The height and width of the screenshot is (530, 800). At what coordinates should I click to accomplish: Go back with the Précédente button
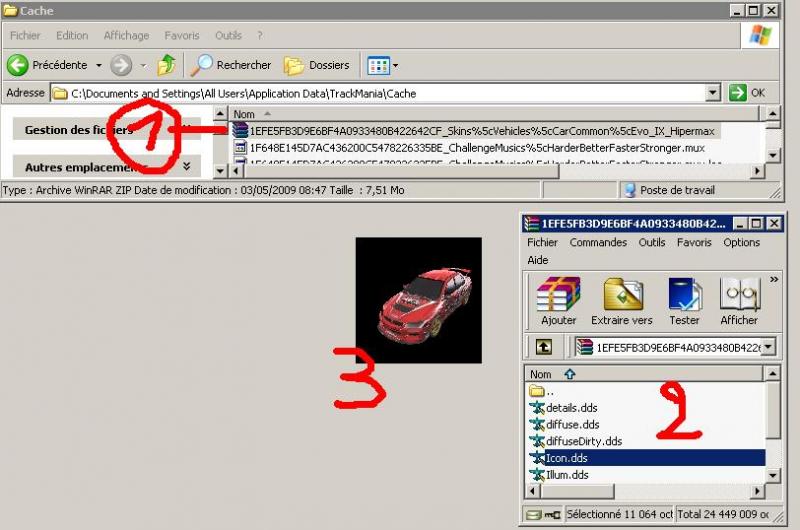tap(47, 65)
